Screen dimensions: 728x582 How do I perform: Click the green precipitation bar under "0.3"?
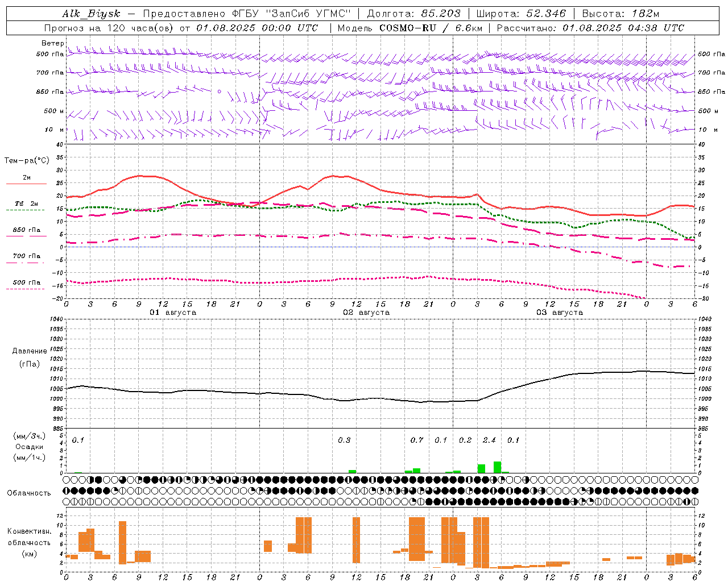[352, 471]
